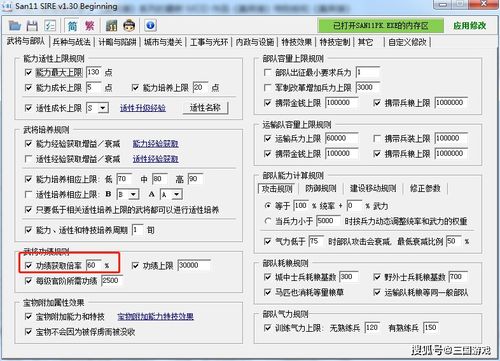
Task: Click the 功绩获取倍率 value field 60
Action: tap(93, 265)
